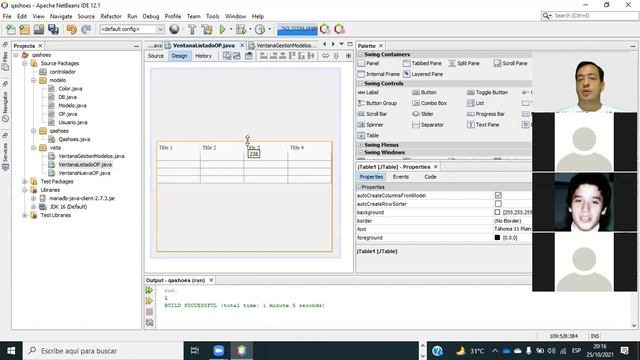Image resolution: width=640 pixels, height=360 pixels.
Task: Click the Undo arrow icon
Action: click(x=72, y=29)
